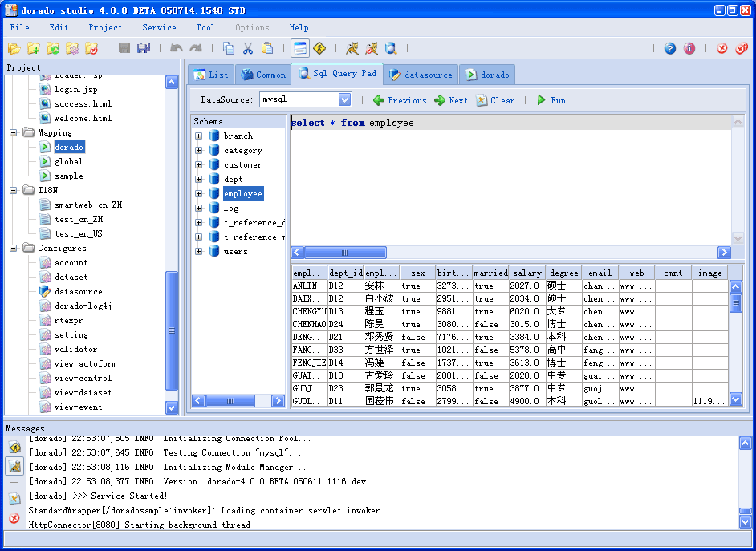Click the Undo arrow icon in the toolbar
This screenshot has height=551, width=756.
click(177, 48)
